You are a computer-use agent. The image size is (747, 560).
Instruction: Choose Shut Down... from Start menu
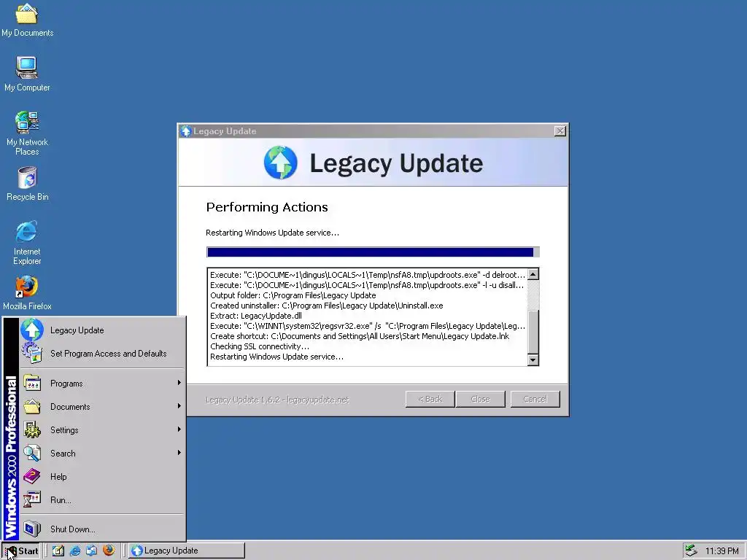102,529
